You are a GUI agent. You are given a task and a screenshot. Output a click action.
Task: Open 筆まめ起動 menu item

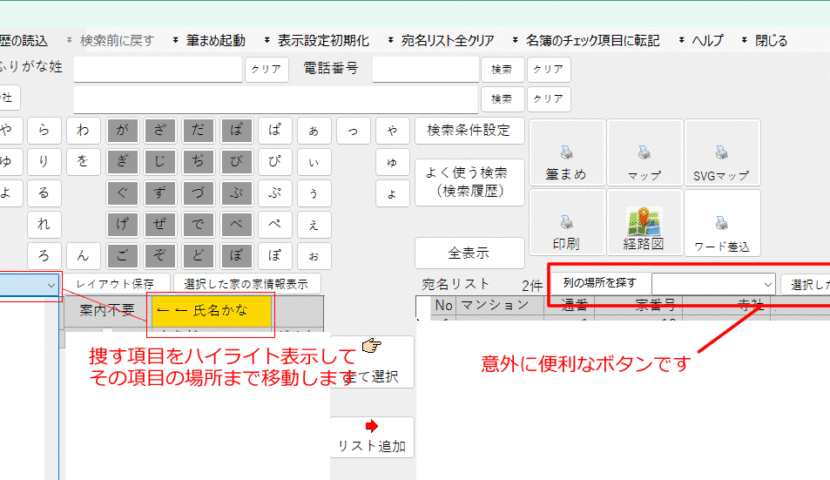[x=213, y=41]
